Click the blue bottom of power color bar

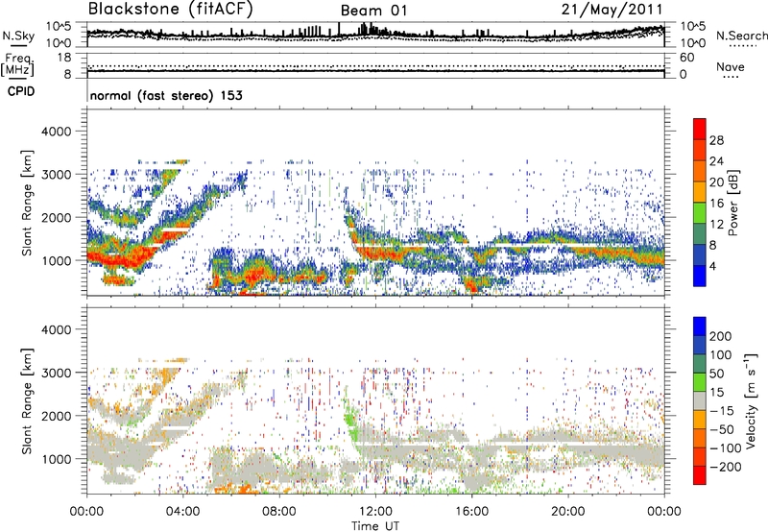pos(700,276)
